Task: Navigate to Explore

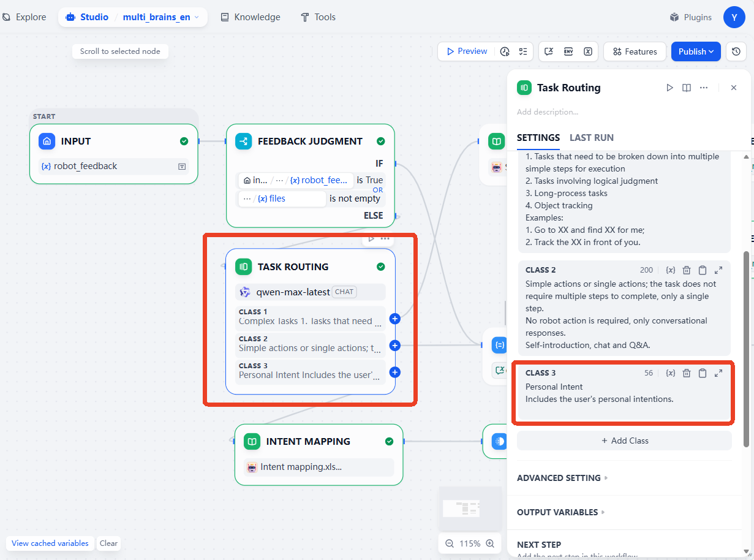Action: [25, 17]
